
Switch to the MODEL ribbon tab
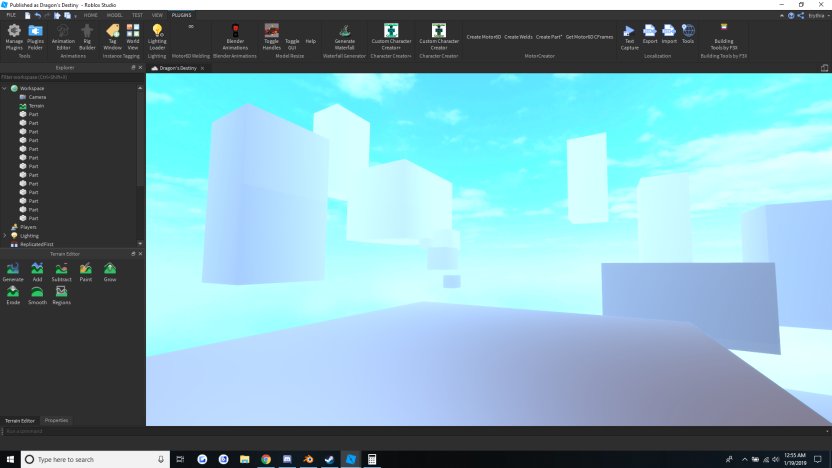[x=115, y=15]
